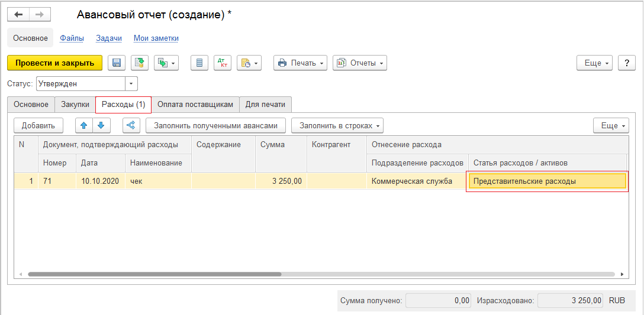Click the Save (floppy disk) icon
The image size is (644, 315).
tap(116, 63)
